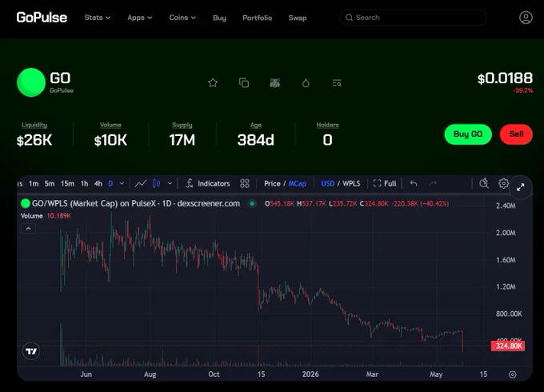Switch chart denomination to WPLS
544x392 pixels.
coord(351,183)
